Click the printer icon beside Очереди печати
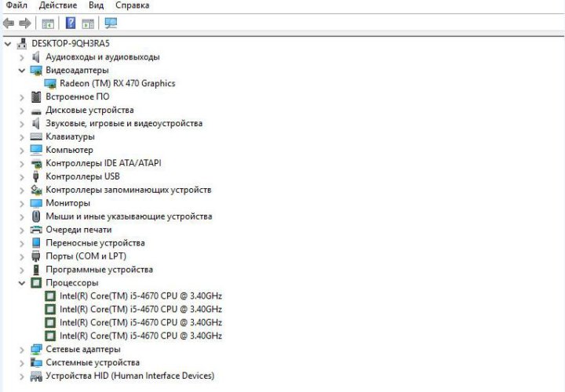Viewport: 565px width, 392px height. pyautogui.click(x=36, y=230)
